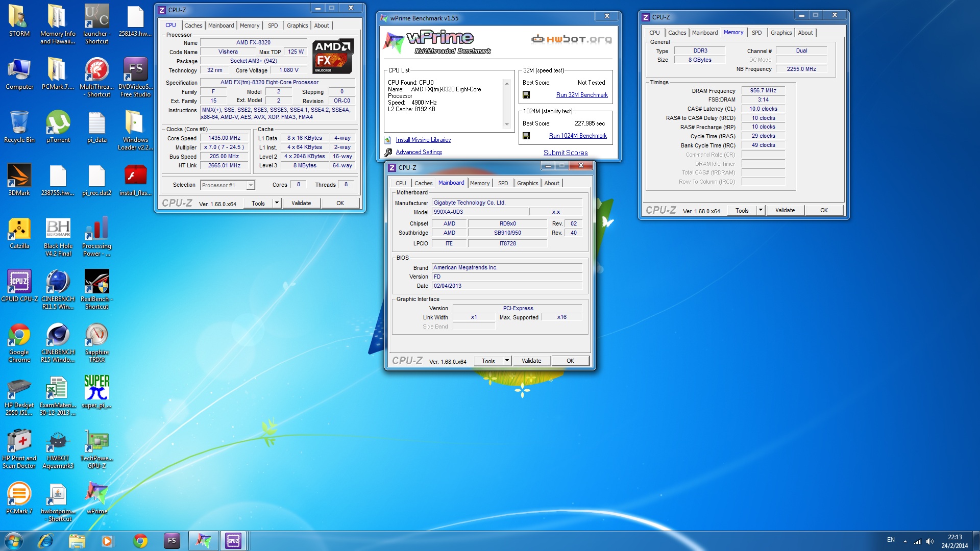The image size is (980, 551).
Task: Open install_flash icon on desktop
Action: point(135,180)
